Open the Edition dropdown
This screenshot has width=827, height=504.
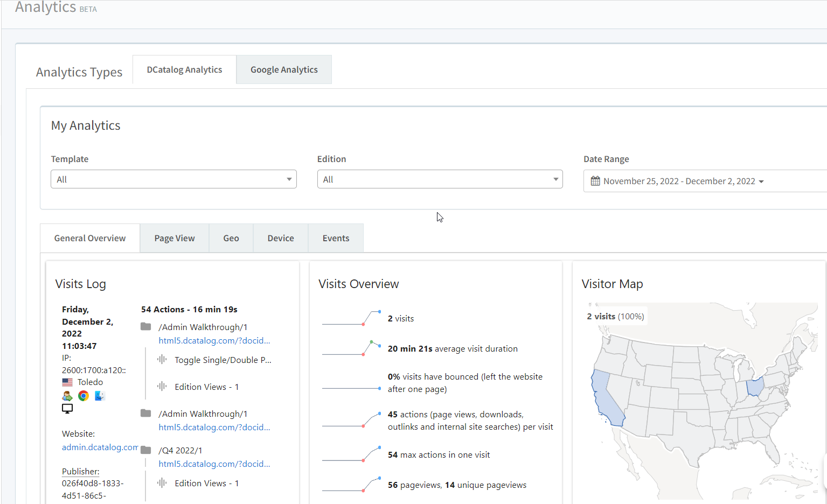(x=440, y=179)
